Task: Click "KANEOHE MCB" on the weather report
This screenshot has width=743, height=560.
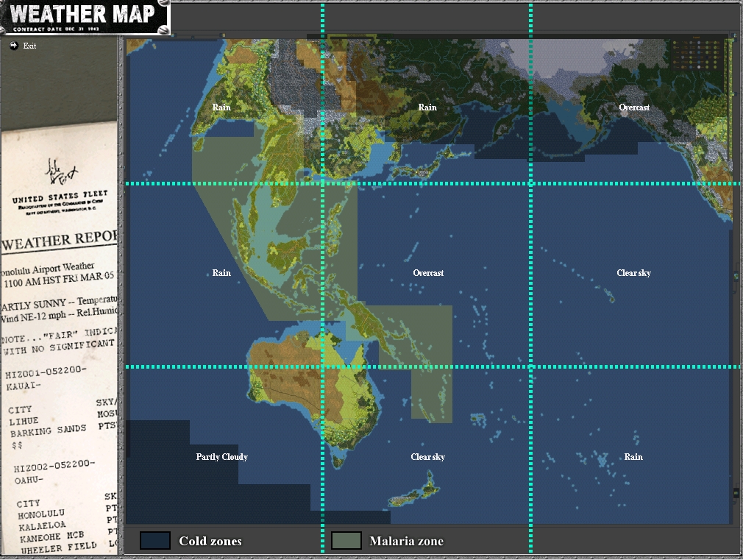Action: (x=51, y=536)
